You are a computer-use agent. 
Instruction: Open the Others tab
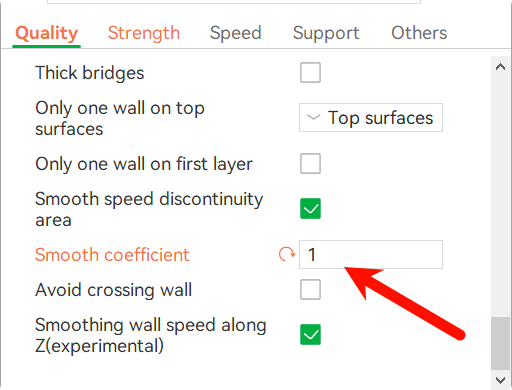click(419, 33)
